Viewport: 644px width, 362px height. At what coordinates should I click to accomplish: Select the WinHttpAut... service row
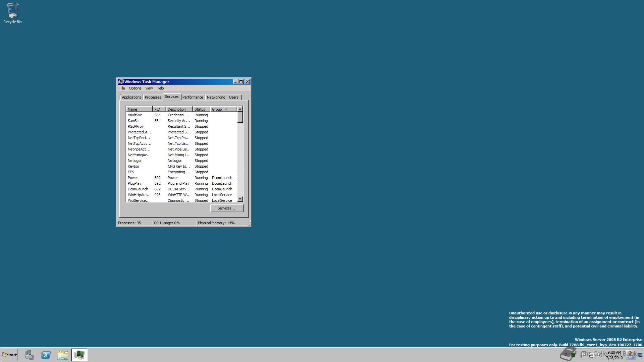coord(181,195)
